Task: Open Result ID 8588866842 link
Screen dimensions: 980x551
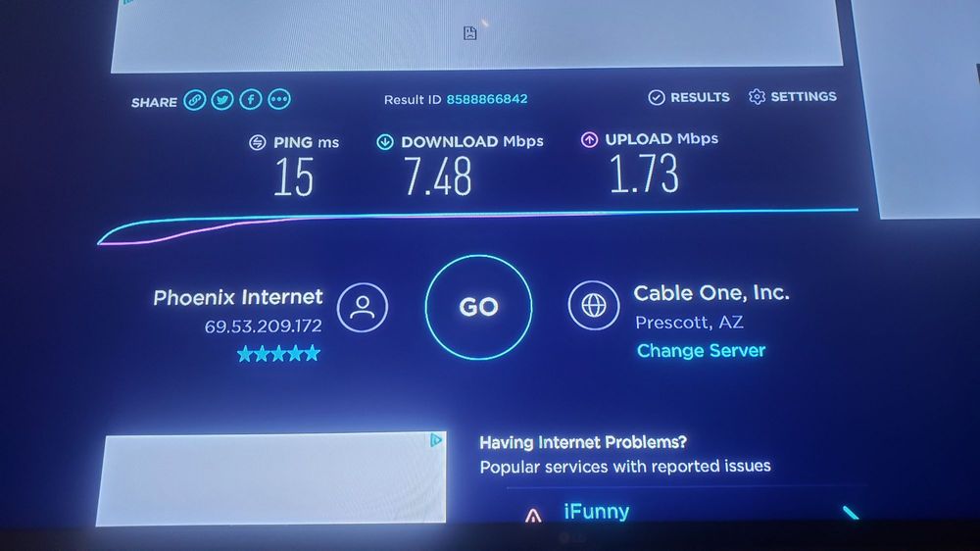Action: pos(487,99)
